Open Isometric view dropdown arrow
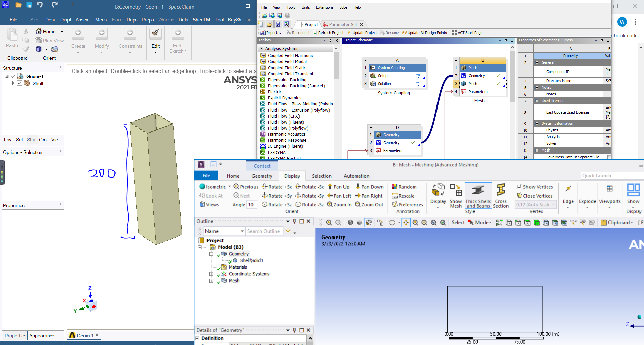The height and width of the screenshot is (345, 644). [230, 187]
